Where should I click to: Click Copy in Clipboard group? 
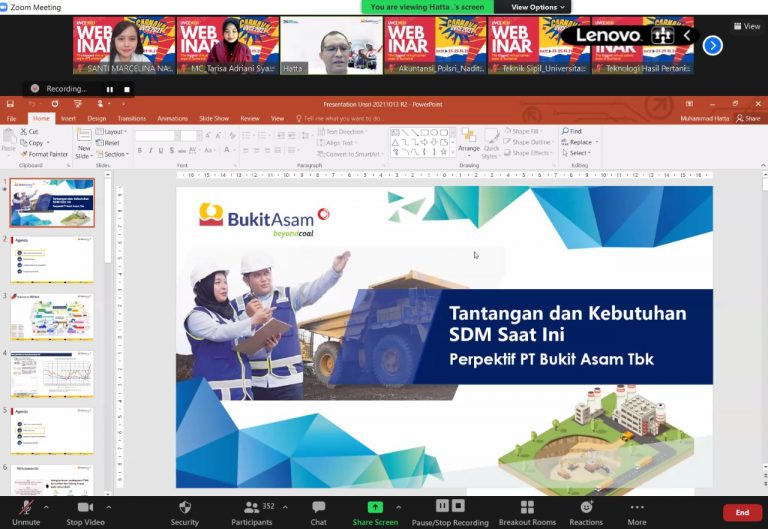pos(35,143)
